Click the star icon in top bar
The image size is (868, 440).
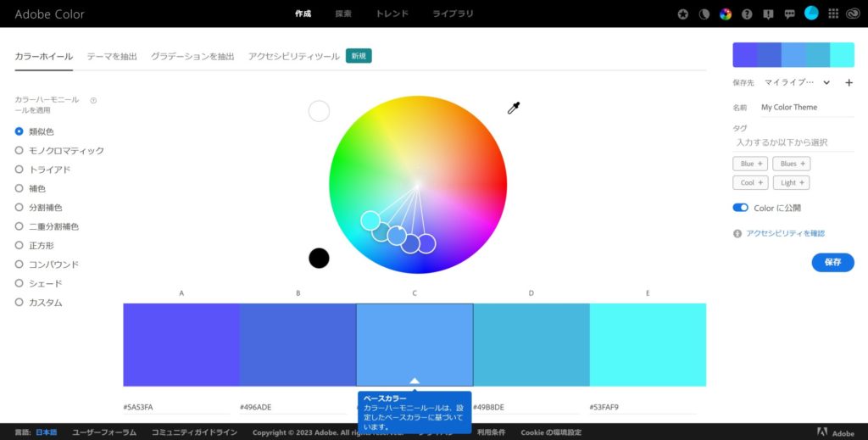pos(683,14)
